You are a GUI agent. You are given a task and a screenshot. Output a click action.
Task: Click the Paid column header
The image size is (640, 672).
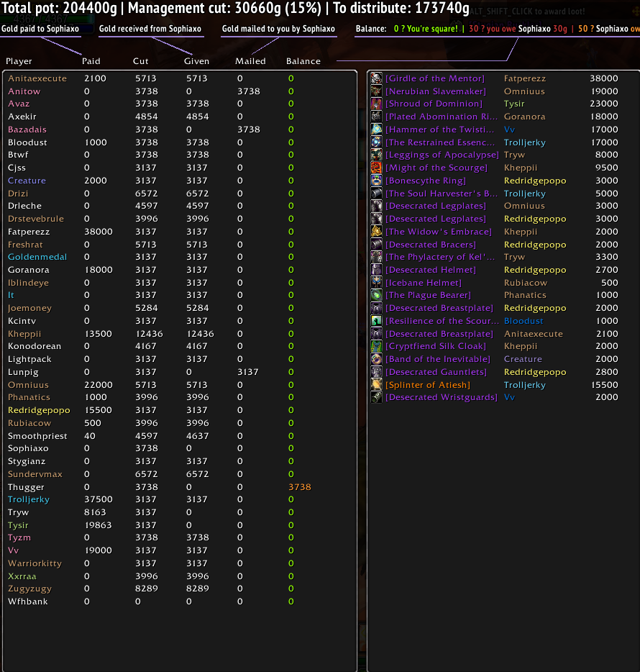(x=91, y=61)
